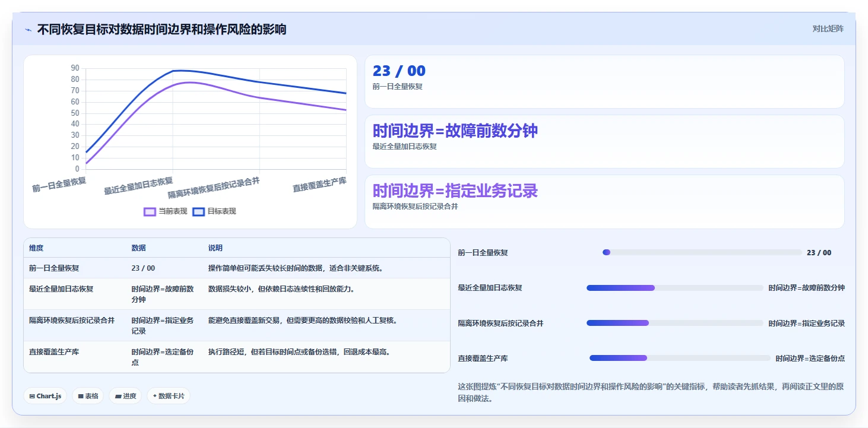The height and width of the screenshot is (428, 868).
Task: Click the 最近全量加日志恢复 progress bar
Action: pyautogui.click(x=675, y=288)
